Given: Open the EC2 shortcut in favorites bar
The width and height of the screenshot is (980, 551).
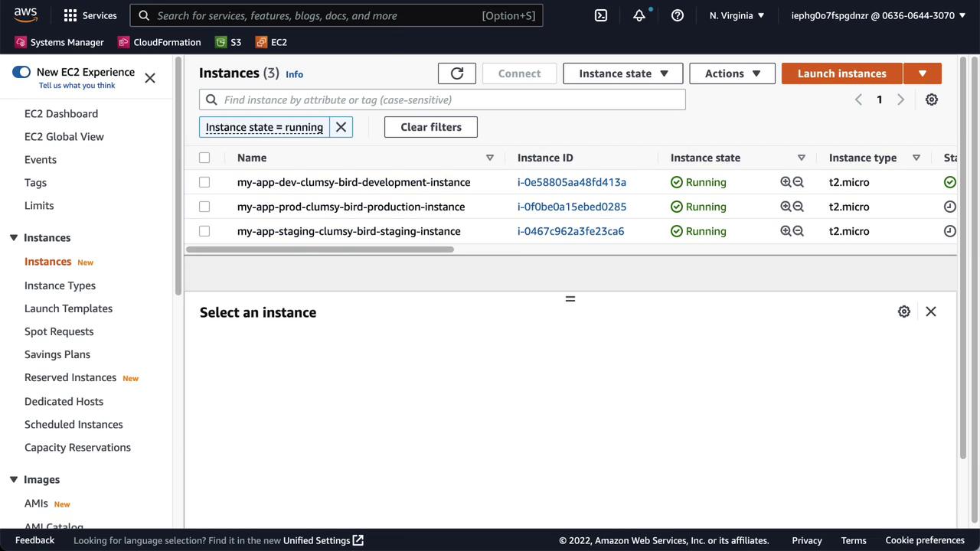Looking at the screenshot, I should (x=271, y=42).
